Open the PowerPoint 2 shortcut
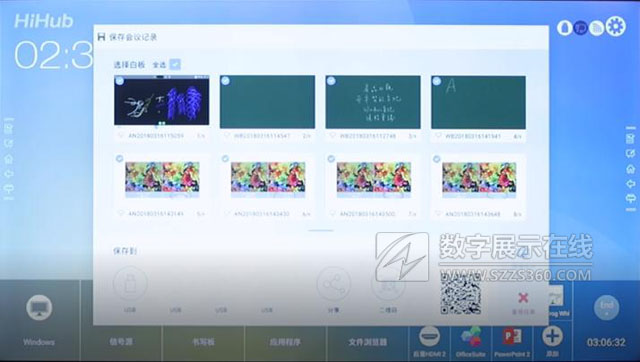Screen dimensions: 640x362 512,337
